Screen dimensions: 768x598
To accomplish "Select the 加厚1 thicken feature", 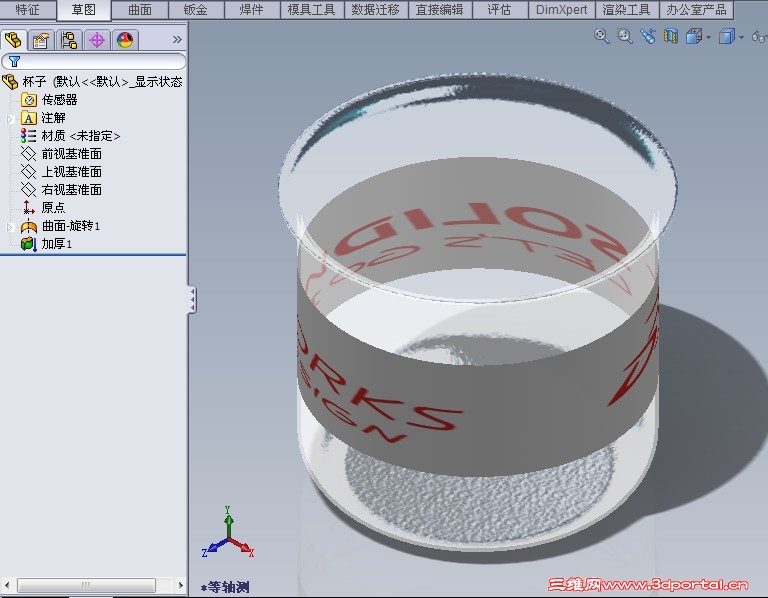I will pos(47,243).
